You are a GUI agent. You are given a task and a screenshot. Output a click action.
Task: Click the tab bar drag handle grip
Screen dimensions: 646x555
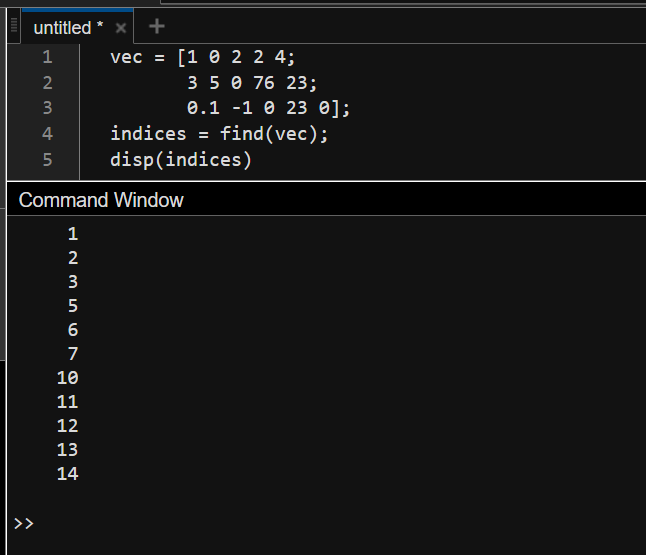14,27
